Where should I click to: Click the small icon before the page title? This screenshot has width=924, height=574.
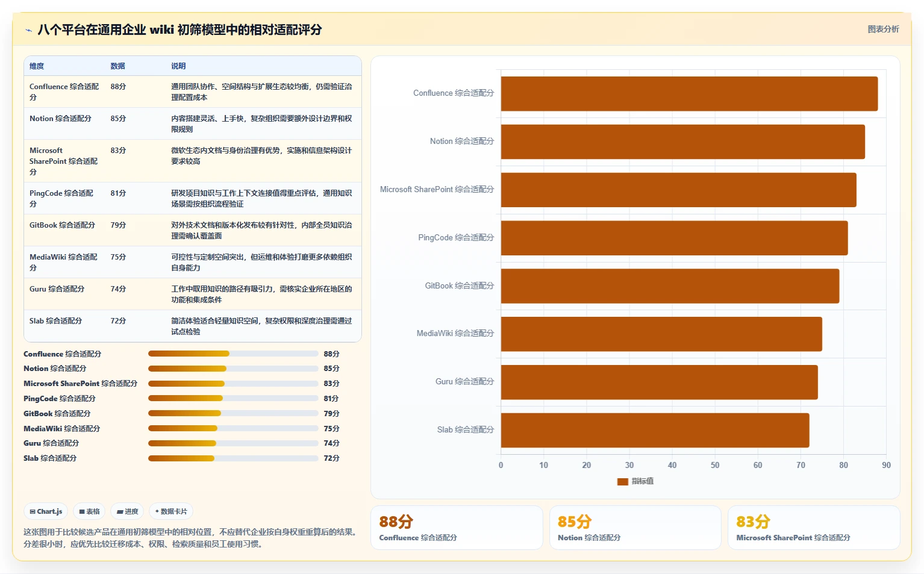(28, 30)
